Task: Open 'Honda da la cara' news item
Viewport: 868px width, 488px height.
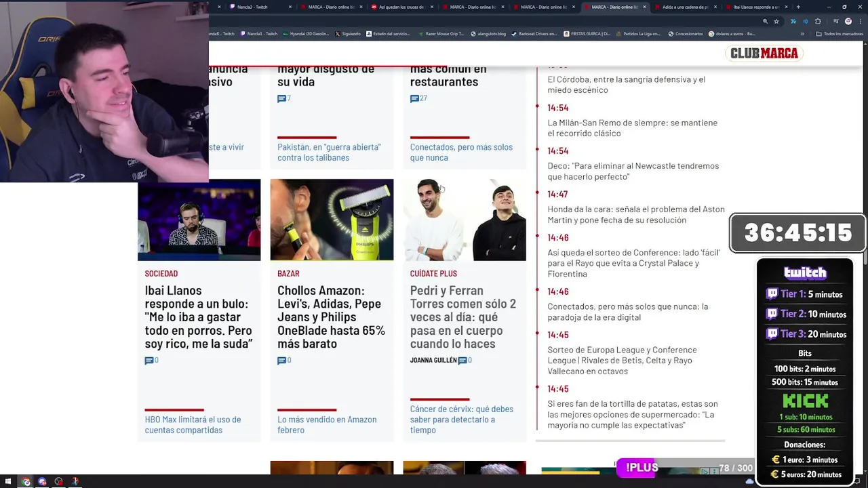Action: (636, 214)
